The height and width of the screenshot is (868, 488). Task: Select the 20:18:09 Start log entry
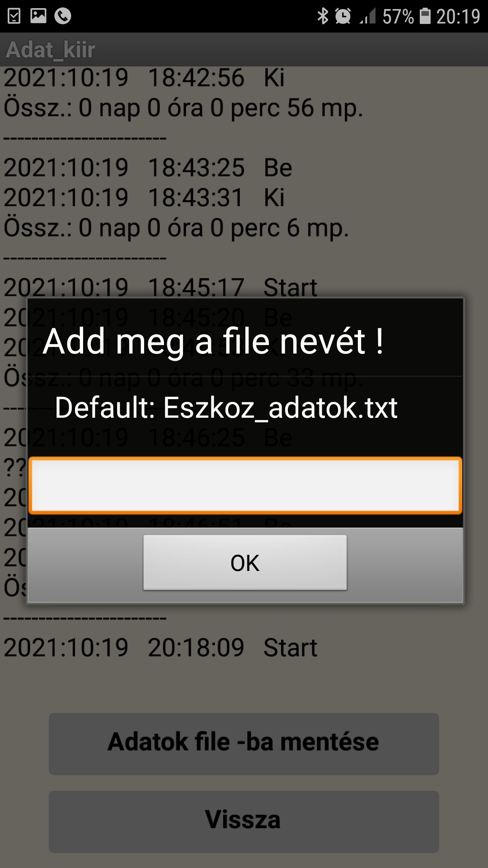pos(160,648)
